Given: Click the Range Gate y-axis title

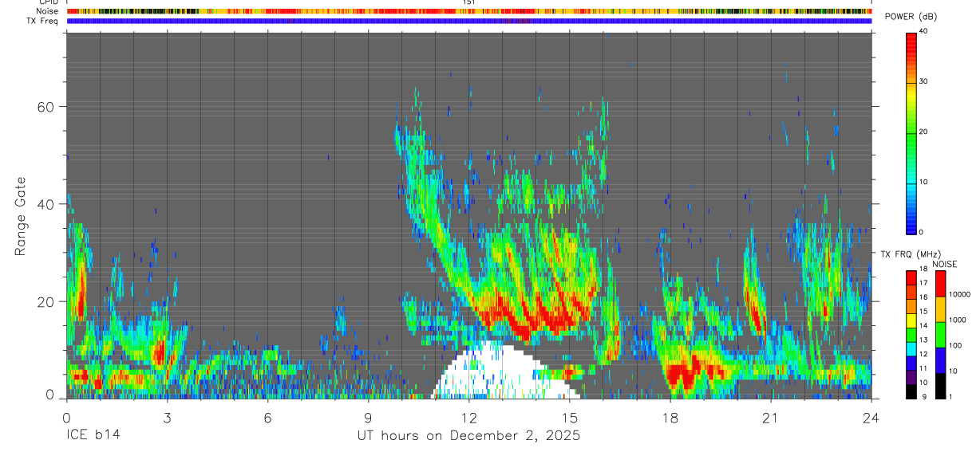Looking at the screenshot, I should click(19, 216).
